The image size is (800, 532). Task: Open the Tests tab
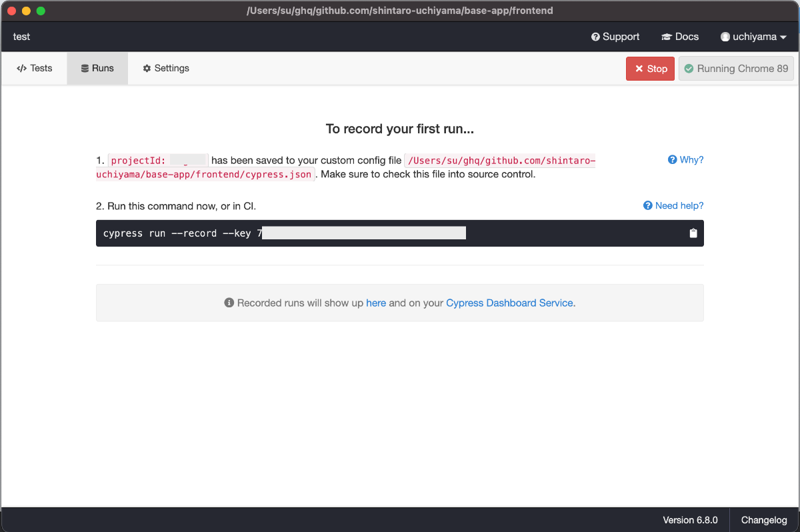[35, 68]
